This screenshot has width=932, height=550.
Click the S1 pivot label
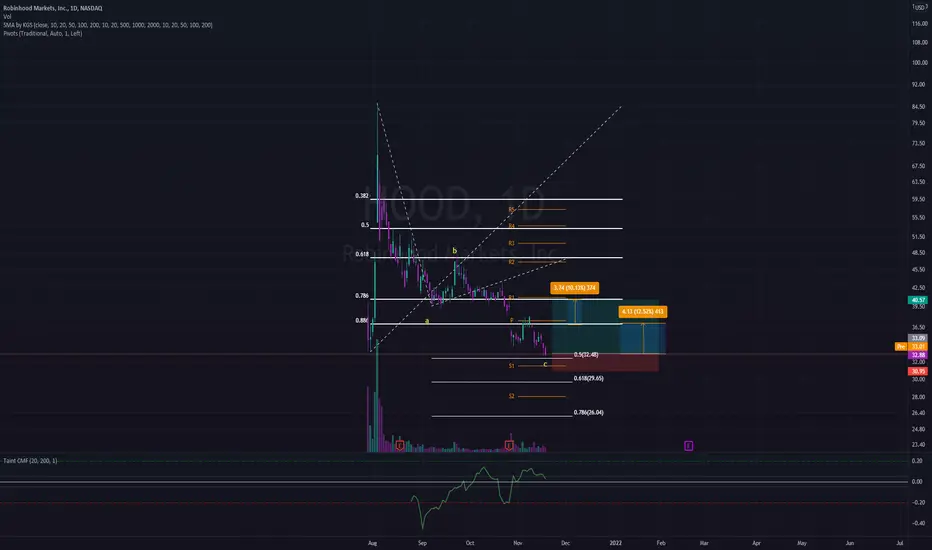point(511,366)
